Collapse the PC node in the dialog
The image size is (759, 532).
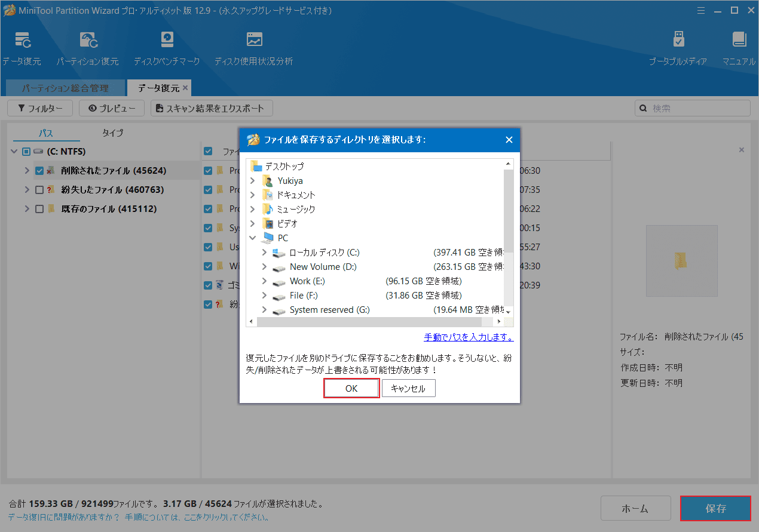coord(253,238)
